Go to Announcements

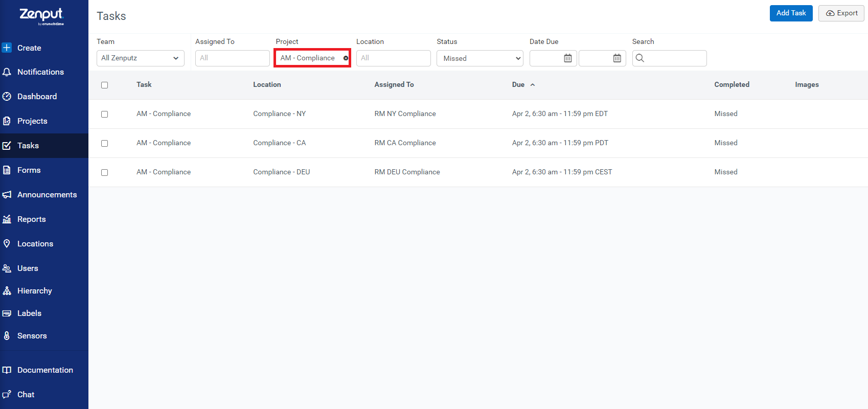(x=47, y=195)
